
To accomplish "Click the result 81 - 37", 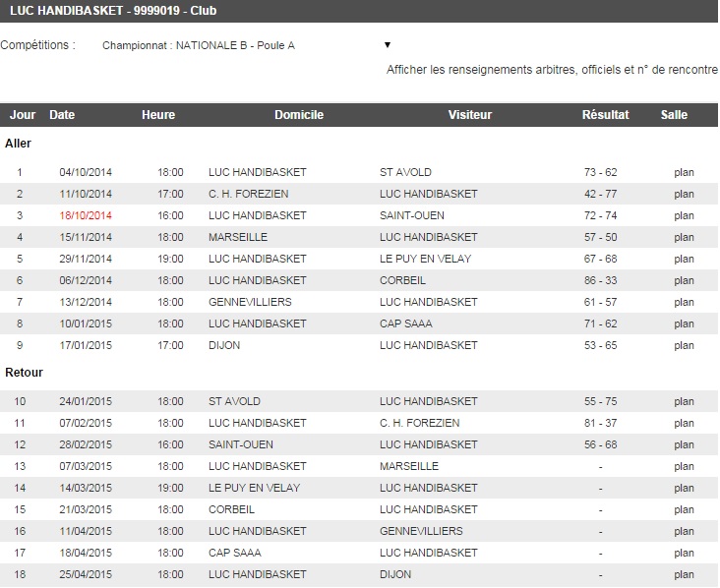I will coord(600,423).
